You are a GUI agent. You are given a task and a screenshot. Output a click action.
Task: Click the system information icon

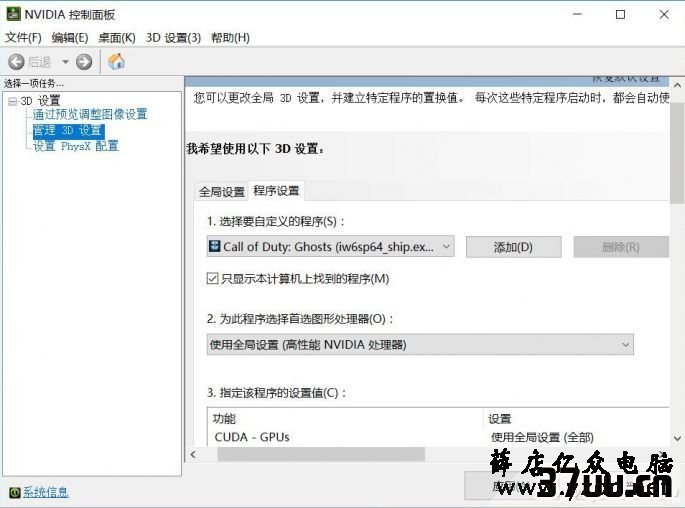coord(14,492)
